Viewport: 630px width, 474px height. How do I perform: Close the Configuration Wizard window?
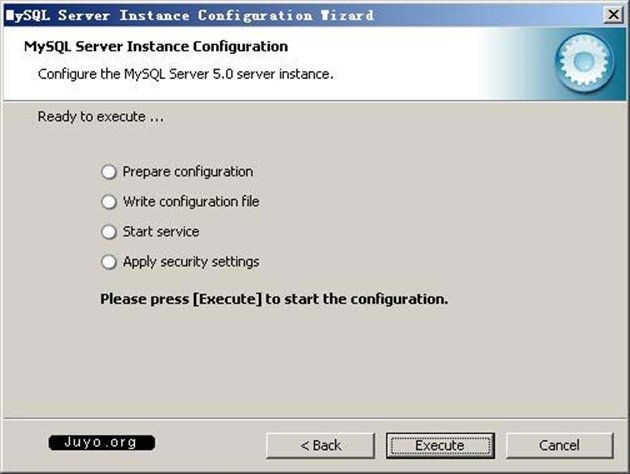[611, 15]
